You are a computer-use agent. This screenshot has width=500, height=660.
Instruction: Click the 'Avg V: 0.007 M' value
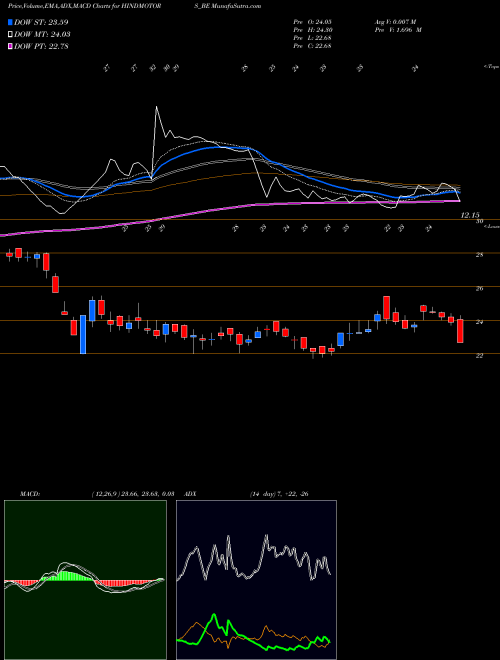(x=397, y=22)
